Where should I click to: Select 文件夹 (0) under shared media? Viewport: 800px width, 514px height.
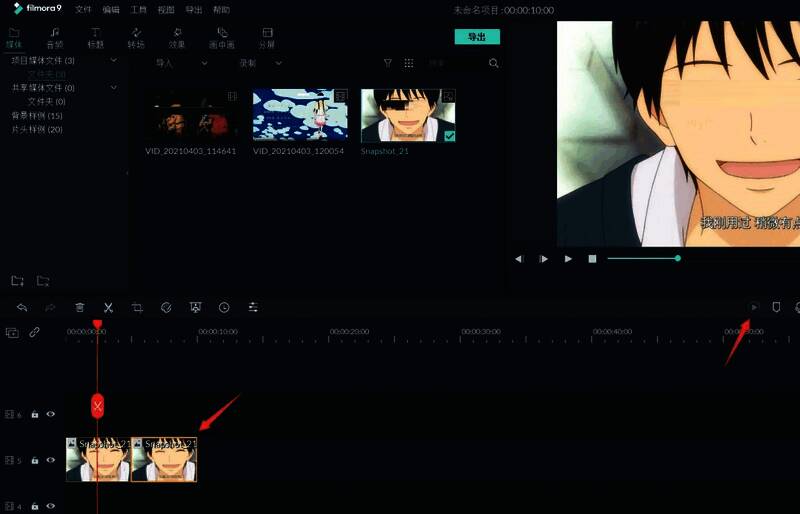(x=46, y=102)
